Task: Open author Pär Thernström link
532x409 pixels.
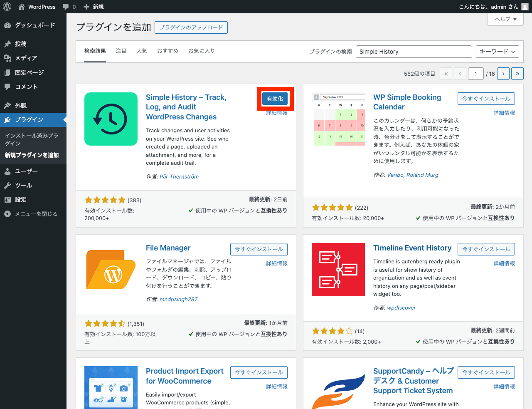Action: click(179, 176)
